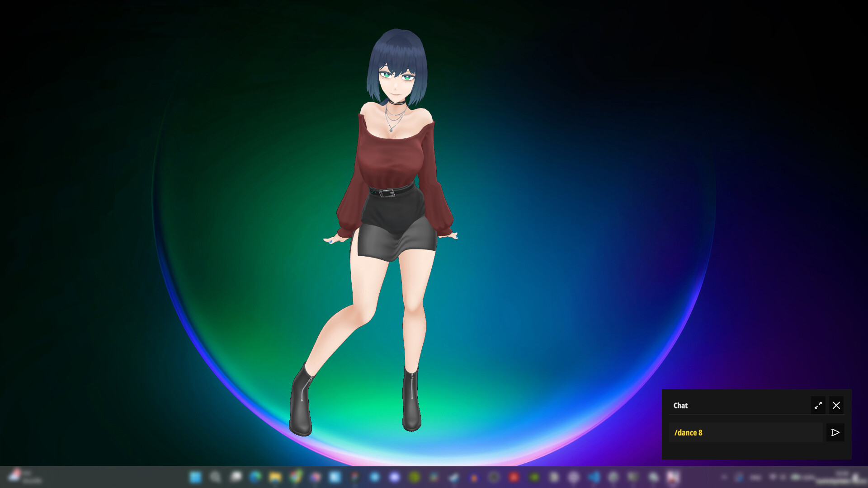Open Spotify from the taskbar
Image resolution: width=868 pixels, height=488 pixels.
[x=415, y=478]
